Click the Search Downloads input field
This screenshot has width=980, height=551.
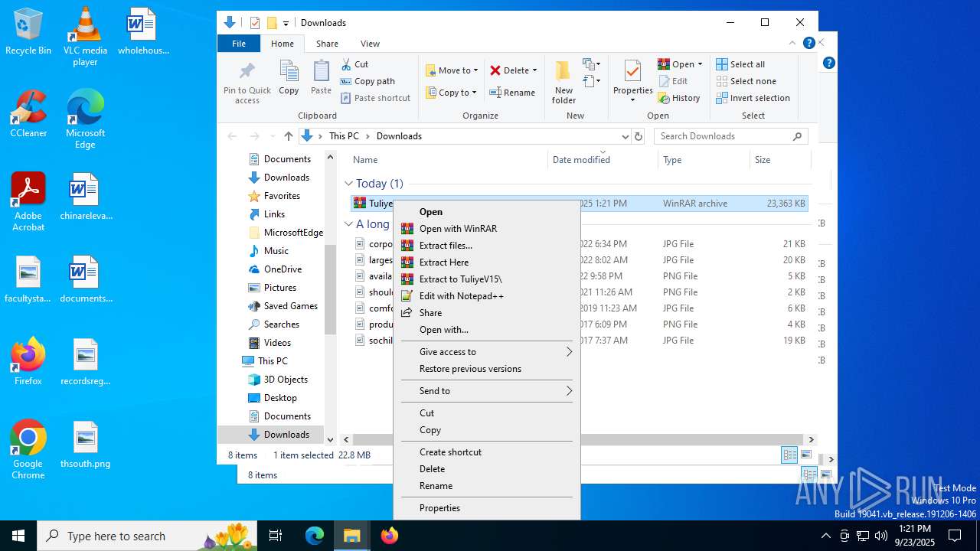pyautogui.click(x=724, y=136)
